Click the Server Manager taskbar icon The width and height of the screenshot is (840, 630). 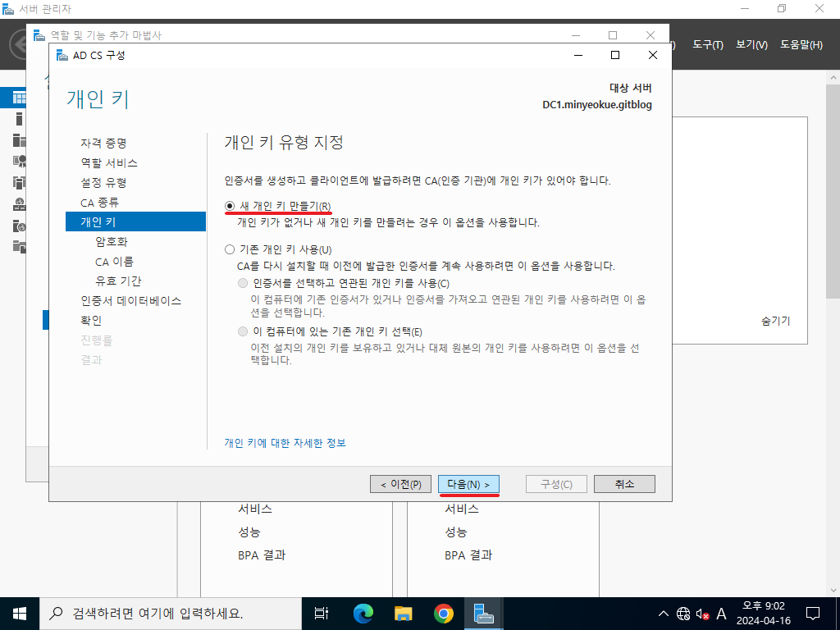click(483, 614)
